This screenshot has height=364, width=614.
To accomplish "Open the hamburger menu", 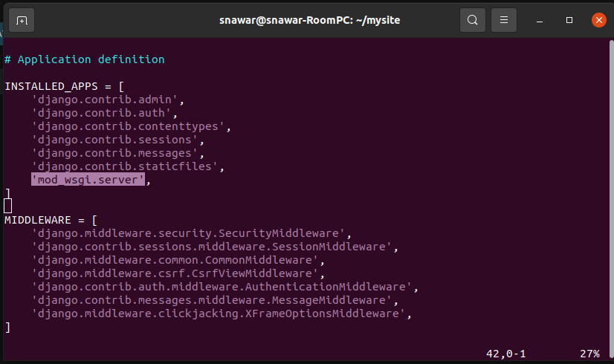I will 503,20.
